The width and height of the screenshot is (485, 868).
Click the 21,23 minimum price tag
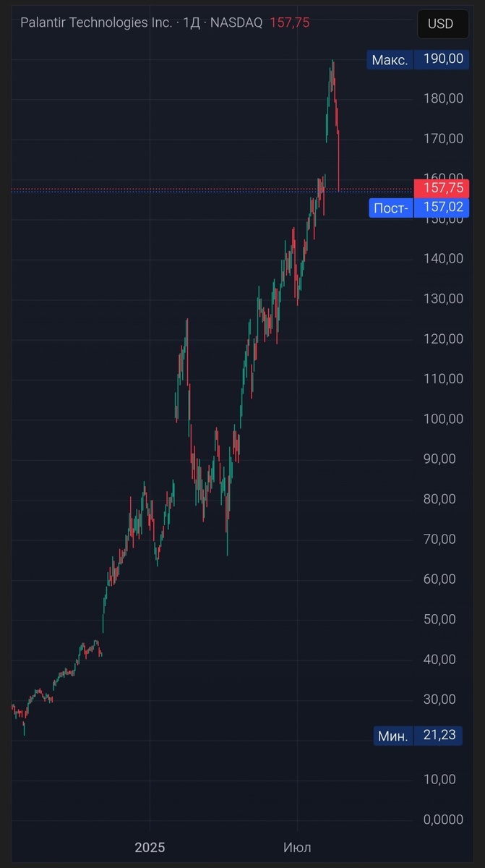(439, 736)
